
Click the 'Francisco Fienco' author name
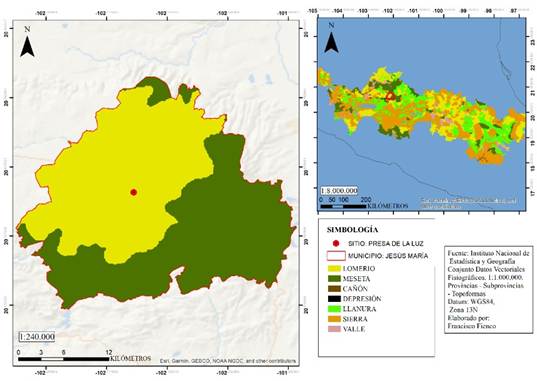472,326
